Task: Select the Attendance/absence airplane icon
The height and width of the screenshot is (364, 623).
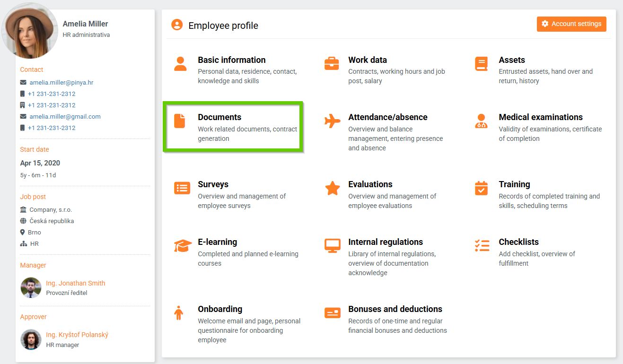Action: pyautogui.click(x=332, y=121)
